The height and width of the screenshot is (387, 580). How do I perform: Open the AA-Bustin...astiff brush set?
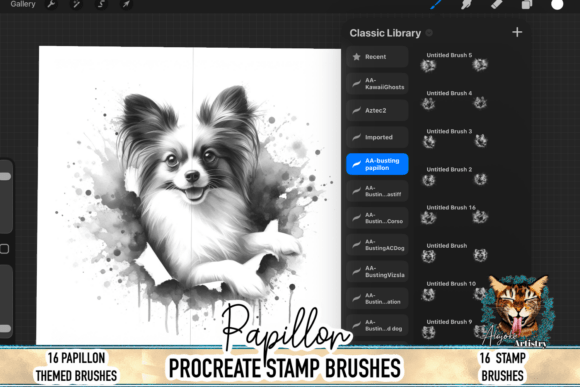click(x=377, y=191)
